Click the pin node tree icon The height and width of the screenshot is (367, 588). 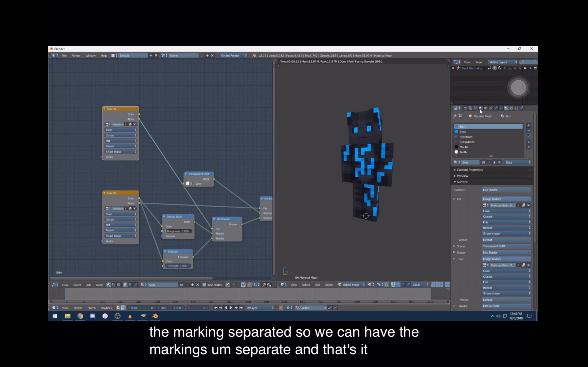click(x=228, y=285)
